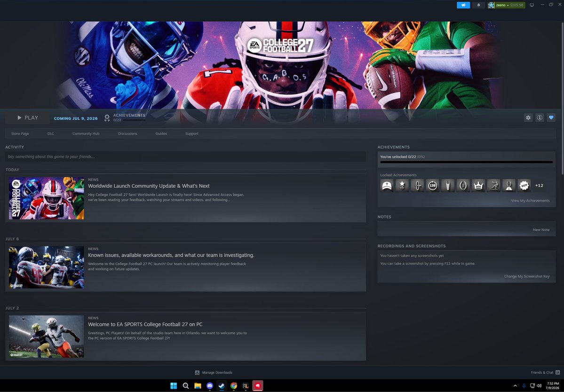Viewport: 564px width, 392px height.
Task: Open the notifications bell
Action: 478,5
